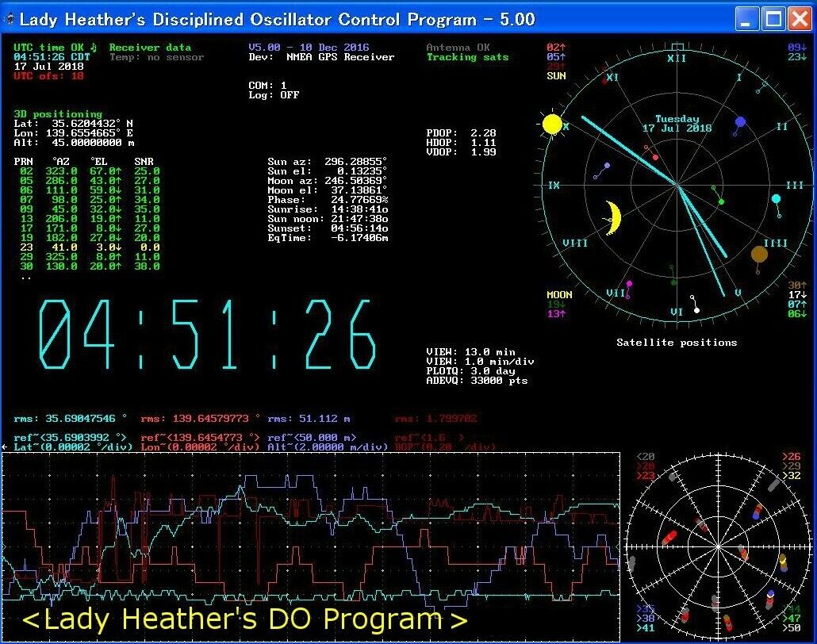The width and height of the screenshot is (817, 644).
Task: Click the large 04:51:26 digital clock
Action: [x=208, y=335]
